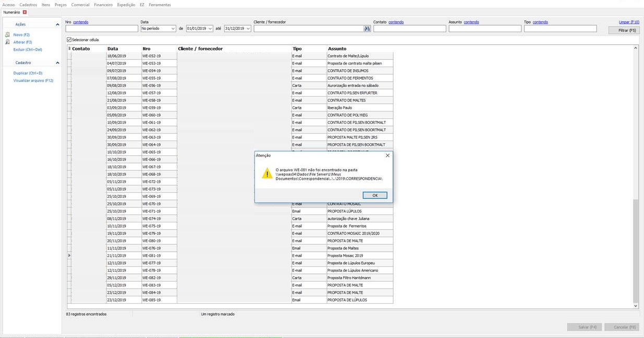Click the Cliente / fornecedor filter input
This screenshot has height=338, width=644.
coord(309,29)
